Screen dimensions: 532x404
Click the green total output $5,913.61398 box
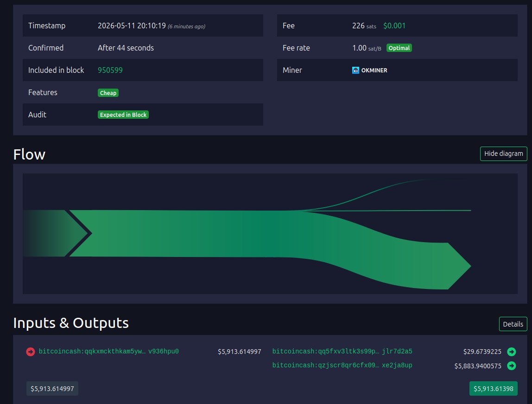[x=494, y=388]
